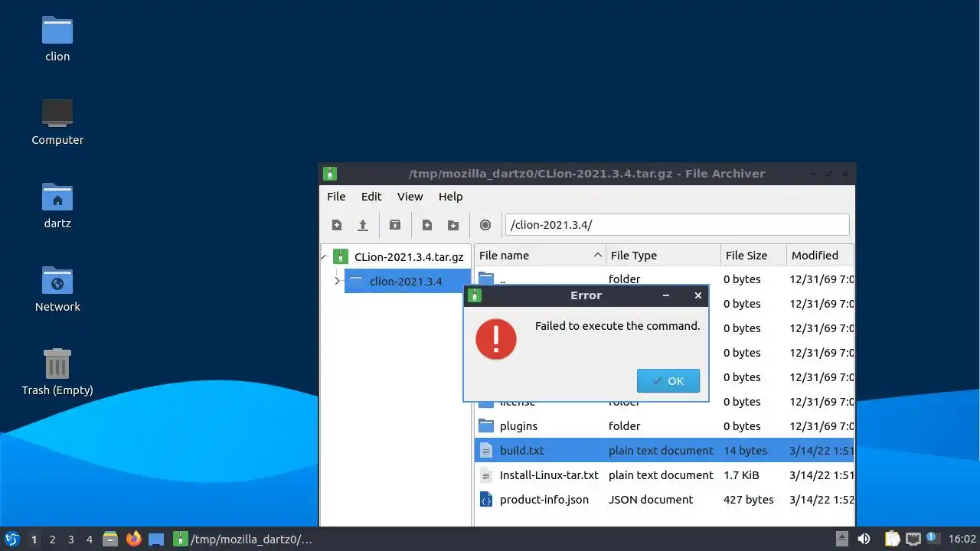Select the build.txt file name
980x551 pixels.
[521, 450]
